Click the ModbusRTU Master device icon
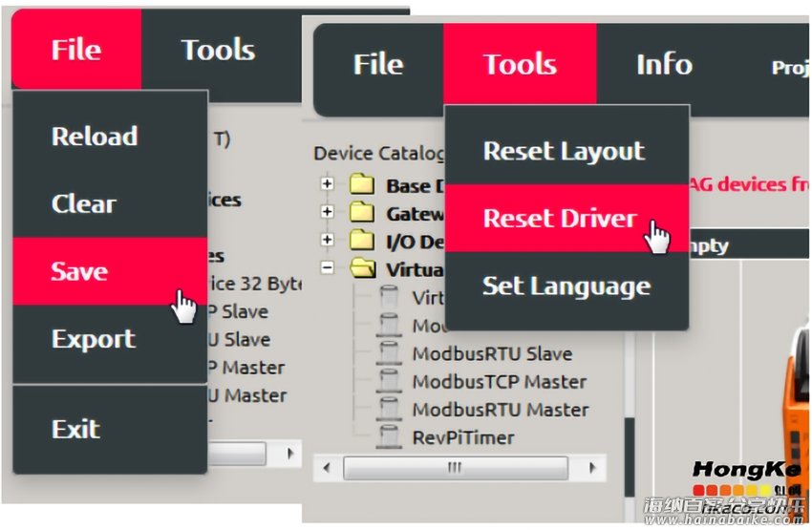This screenshot has height=530, width=812. 389,409
